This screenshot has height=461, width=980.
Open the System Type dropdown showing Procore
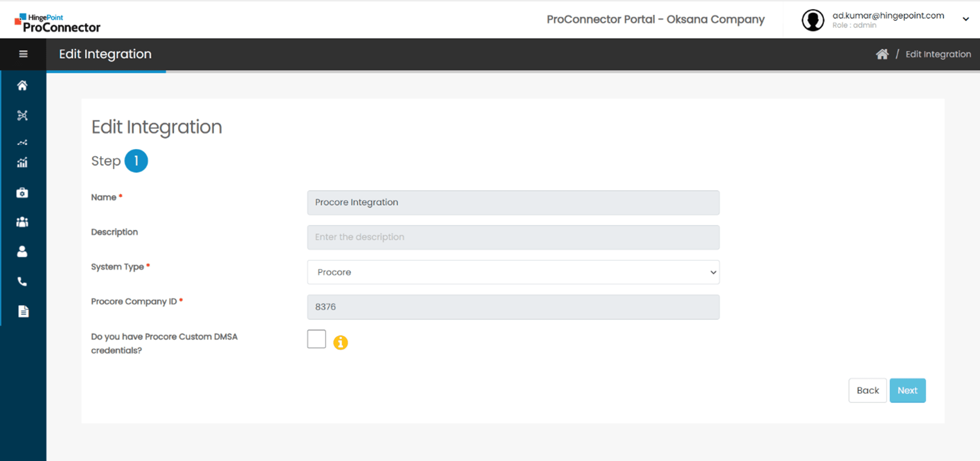point(513,272)
